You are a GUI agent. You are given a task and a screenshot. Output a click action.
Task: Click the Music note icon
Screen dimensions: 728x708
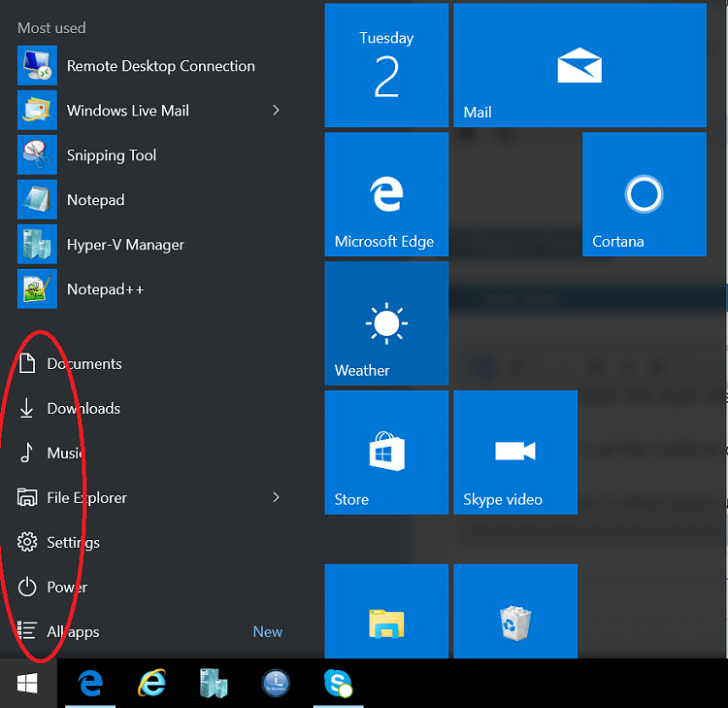pos(26,453)
